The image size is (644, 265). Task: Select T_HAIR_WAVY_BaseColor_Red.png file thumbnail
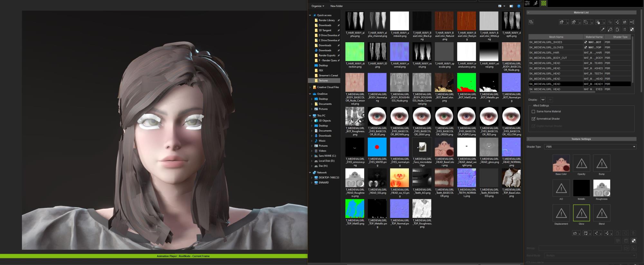point(467,21)
